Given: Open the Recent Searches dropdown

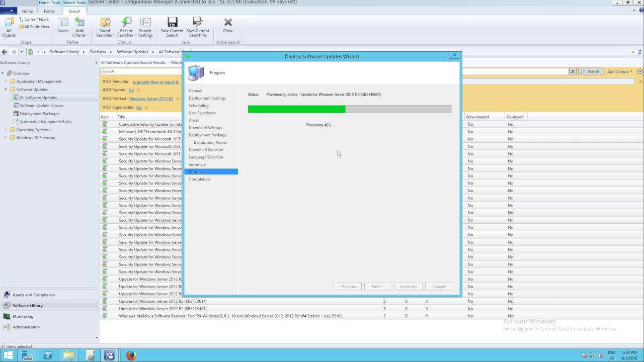Looking at the screenshot, I should [x=126, y=27].
